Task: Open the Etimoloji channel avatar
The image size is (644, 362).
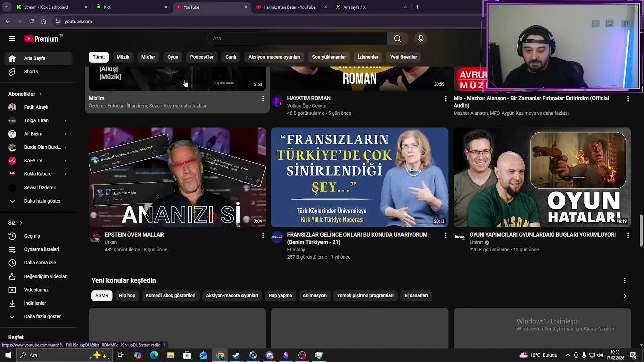Action: (277, 237)
